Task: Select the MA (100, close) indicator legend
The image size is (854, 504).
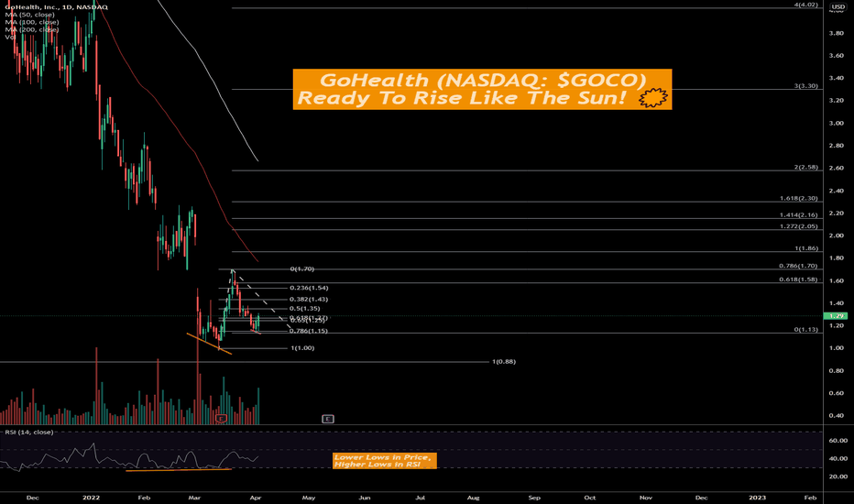Action: 32,22
